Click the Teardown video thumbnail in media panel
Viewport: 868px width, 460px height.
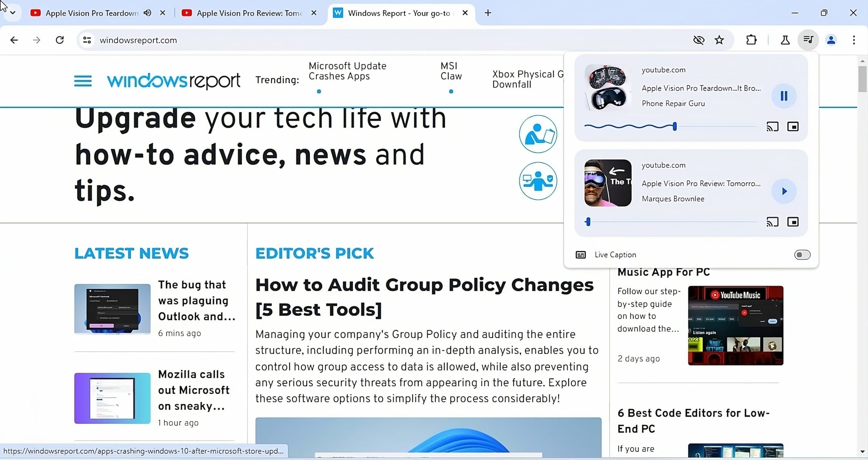[x=608, y=88]
